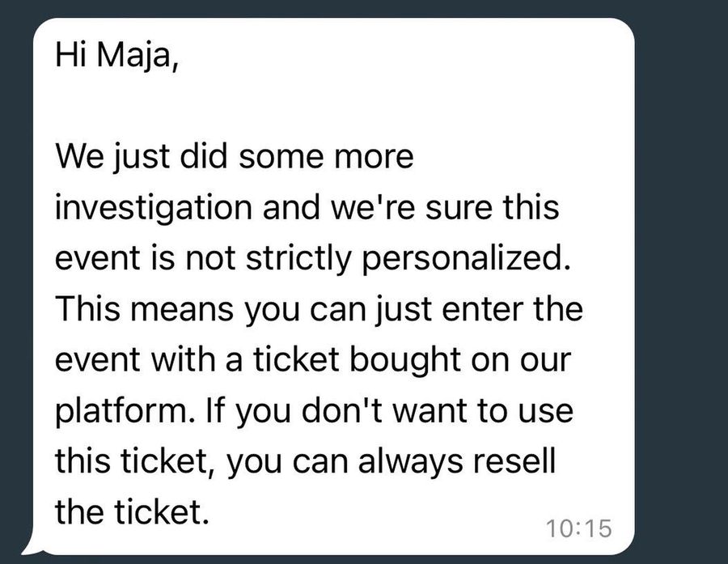
Task: Click the word "investigation" in the message
Action: coord(154,209)
